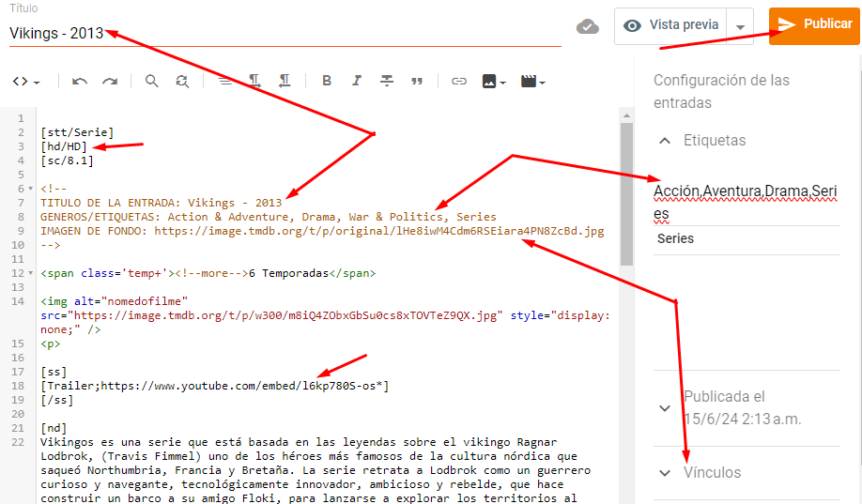The height and width of the screenshot is (504, 862).
Task: Set left-to-right paragraph direction
Action: tap(254, 82)
